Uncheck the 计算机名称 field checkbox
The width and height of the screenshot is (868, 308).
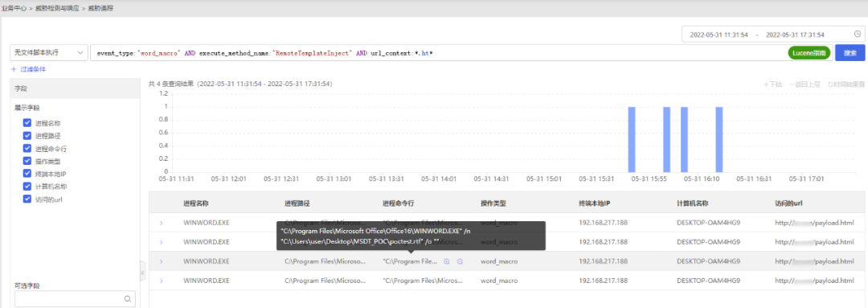pos(27,187)
